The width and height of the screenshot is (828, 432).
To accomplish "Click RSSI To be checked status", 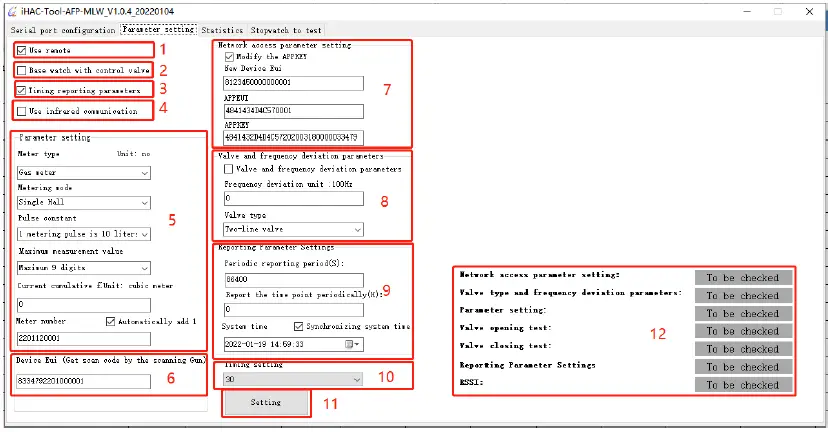I will pos(744,385).
